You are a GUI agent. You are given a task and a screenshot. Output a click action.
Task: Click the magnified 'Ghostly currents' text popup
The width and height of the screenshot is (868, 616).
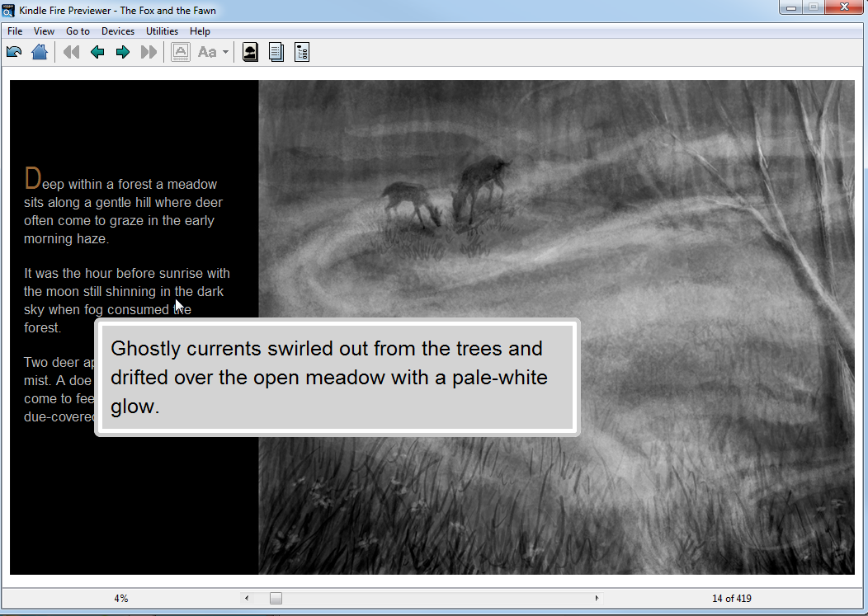tap(337, 377)
